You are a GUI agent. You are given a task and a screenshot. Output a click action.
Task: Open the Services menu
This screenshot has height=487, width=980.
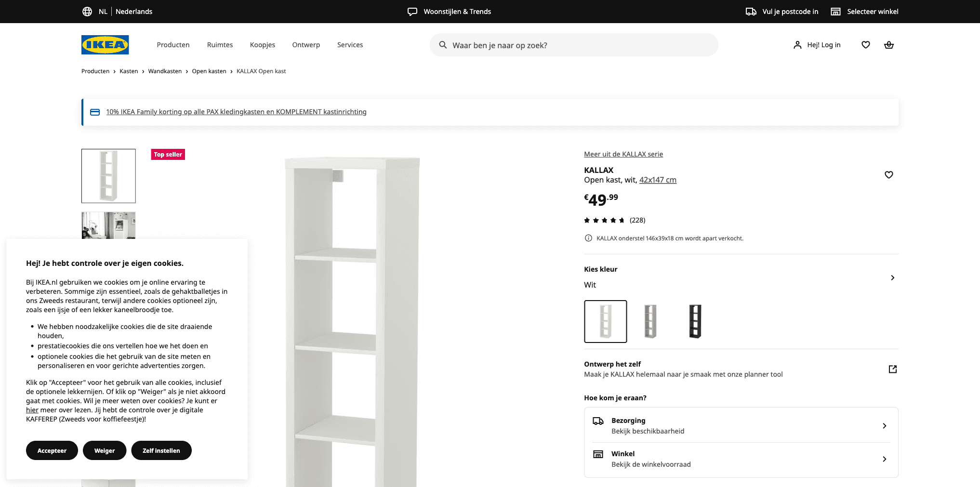tap(350, 45)
